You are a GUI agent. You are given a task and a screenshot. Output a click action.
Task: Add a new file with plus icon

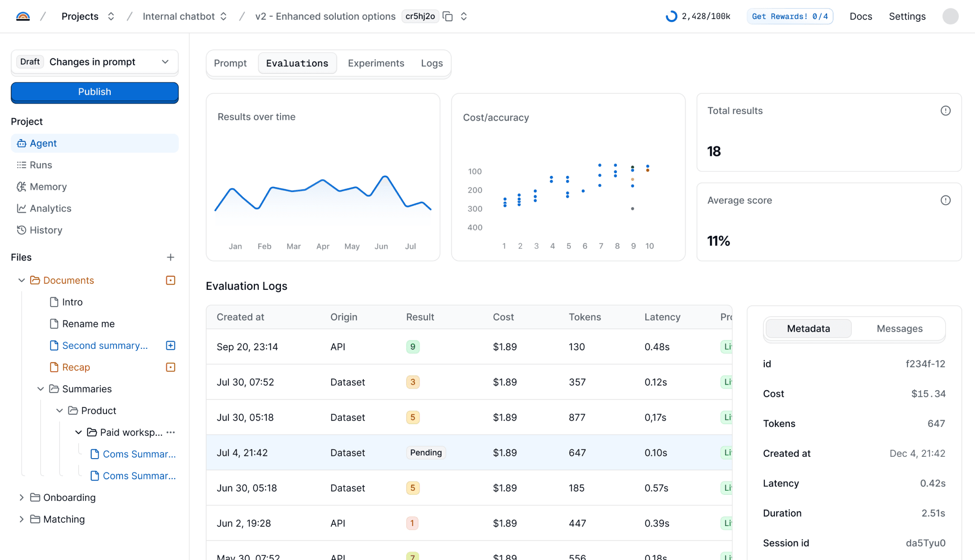point(170,257)
